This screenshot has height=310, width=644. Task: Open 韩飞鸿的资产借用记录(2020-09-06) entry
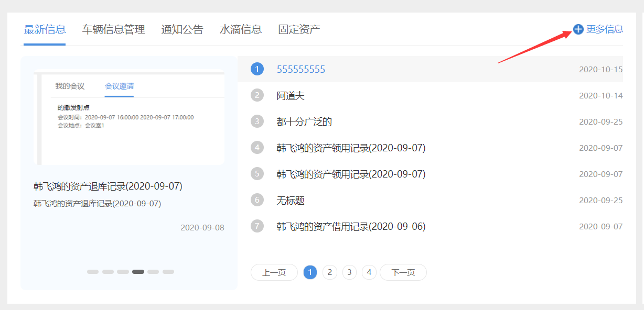351,227
